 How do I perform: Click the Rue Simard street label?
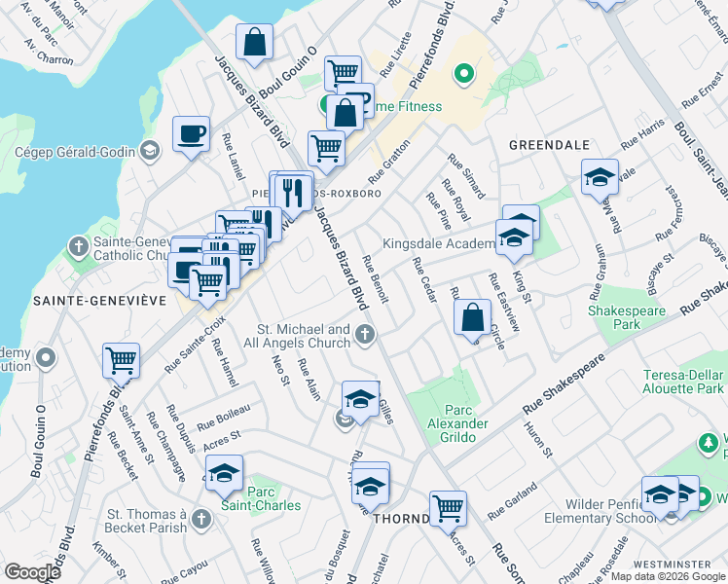(x=466, y=176)
